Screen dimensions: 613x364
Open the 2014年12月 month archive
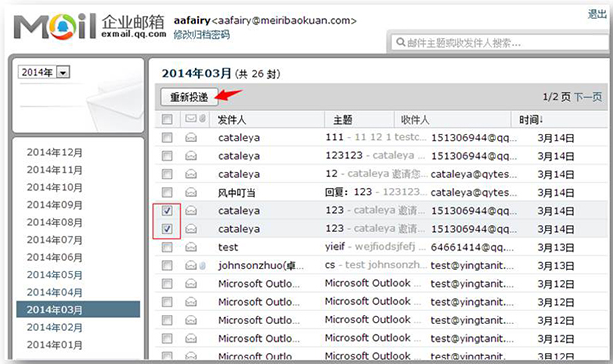pos(55,152)
